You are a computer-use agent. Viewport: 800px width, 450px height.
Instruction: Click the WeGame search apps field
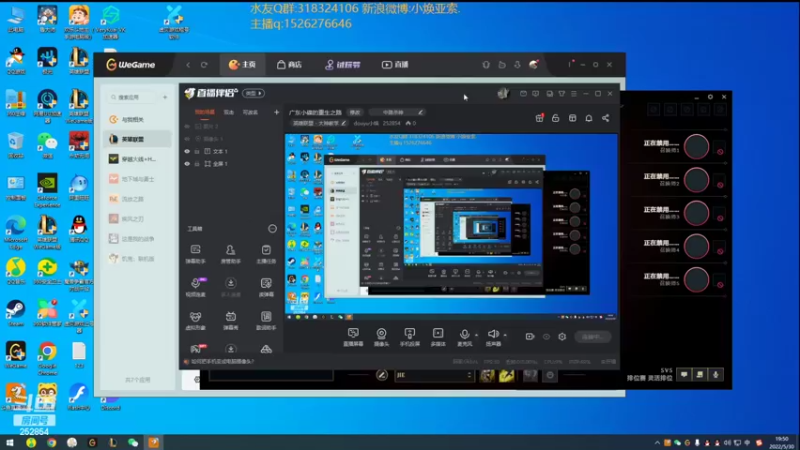click(133, 97)
